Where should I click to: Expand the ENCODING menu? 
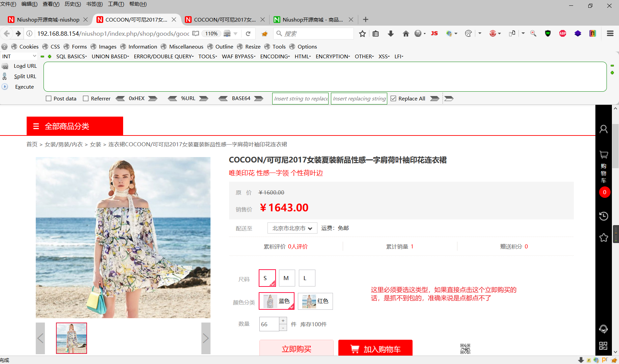click(275, 56)
